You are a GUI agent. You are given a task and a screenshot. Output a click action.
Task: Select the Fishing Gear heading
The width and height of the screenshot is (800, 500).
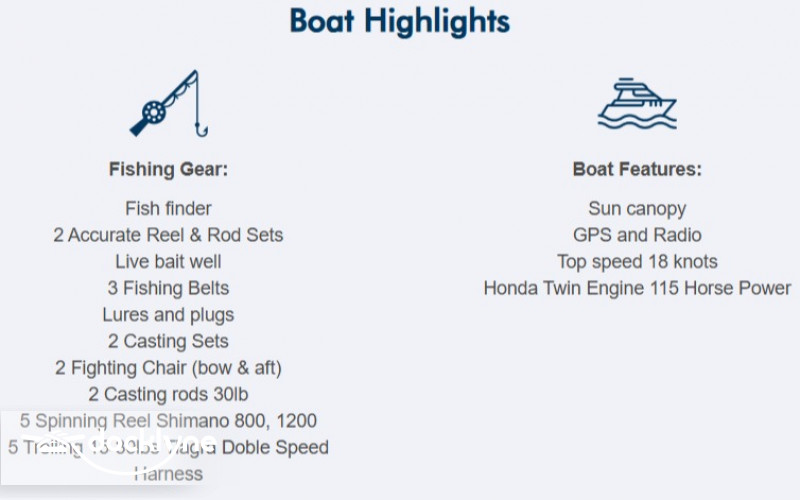tap(168, 170)
